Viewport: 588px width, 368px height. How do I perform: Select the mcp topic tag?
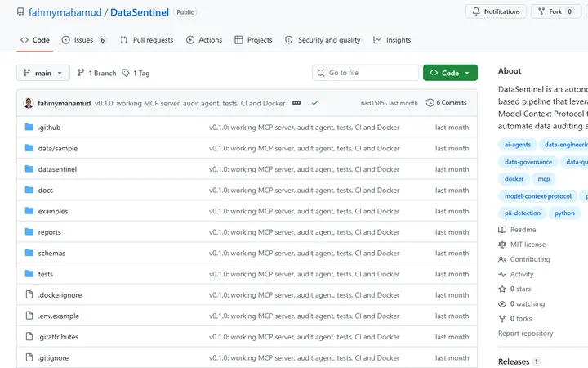tap(544, 179)
